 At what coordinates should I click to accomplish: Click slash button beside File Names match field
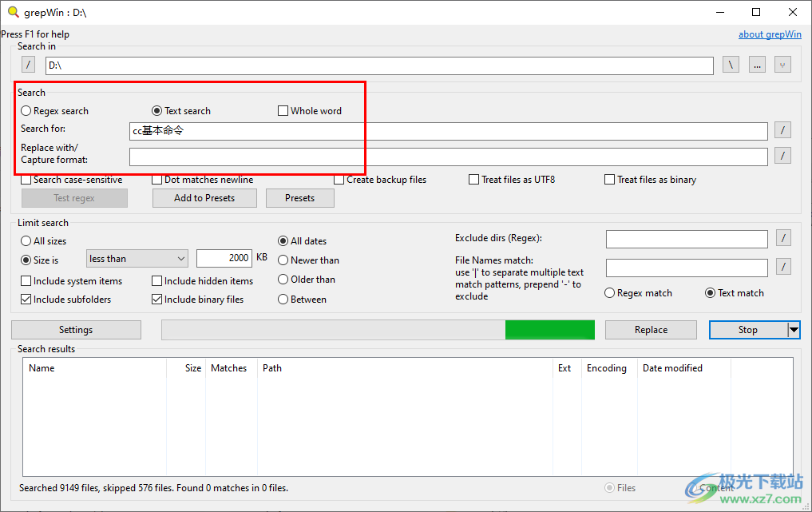tap(783, 267)
